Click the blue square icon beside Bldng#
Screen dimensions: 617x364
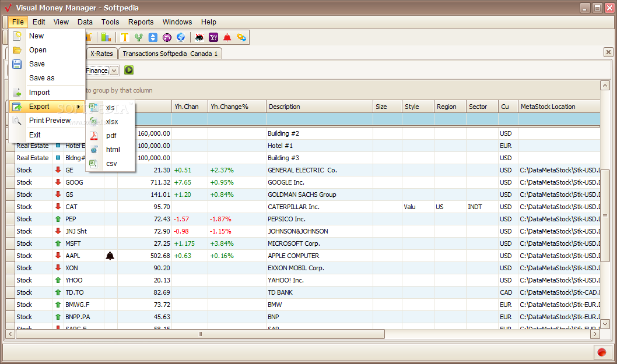tap(58, 158)
